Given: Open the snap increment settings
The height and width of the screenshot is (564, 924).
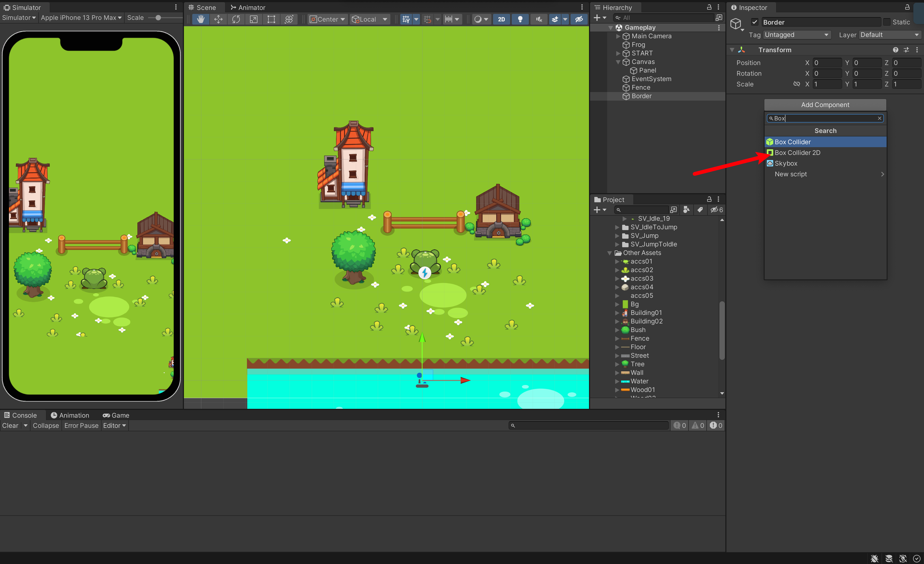Looking at the screenshot, I should 452,19.
